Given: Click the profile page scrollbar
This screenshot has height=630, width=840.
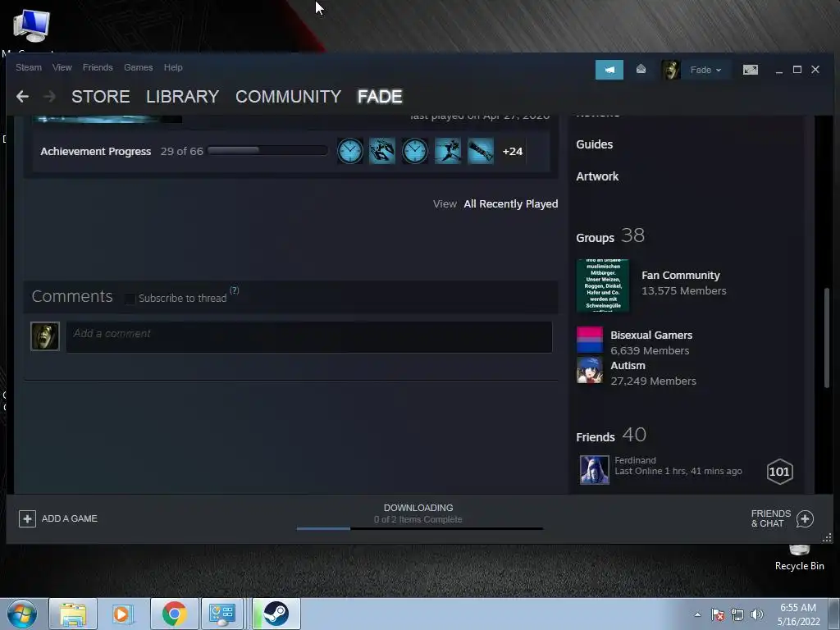Looking at the screenshot, I should tap(827, 337).
